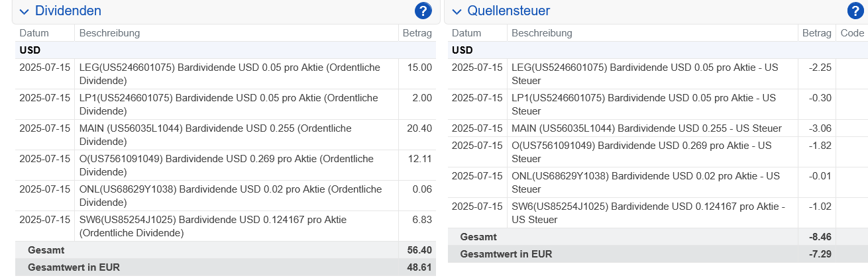Click Gesamtwert in EUR value 48.61
This screenshot has width=868, height=278.
(419, 267)
